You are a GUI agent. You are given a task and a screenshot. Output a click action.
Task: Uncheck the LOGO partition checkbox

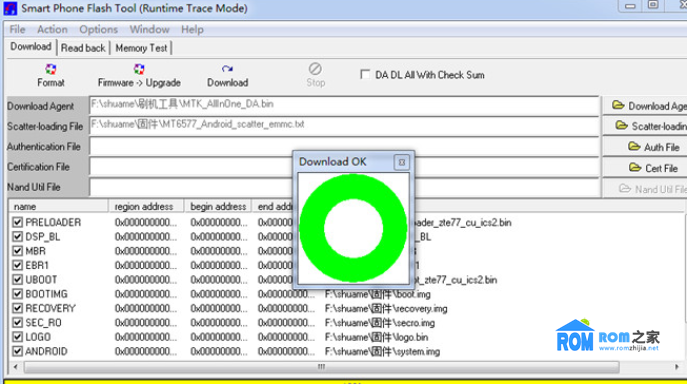tap(17, 337)
